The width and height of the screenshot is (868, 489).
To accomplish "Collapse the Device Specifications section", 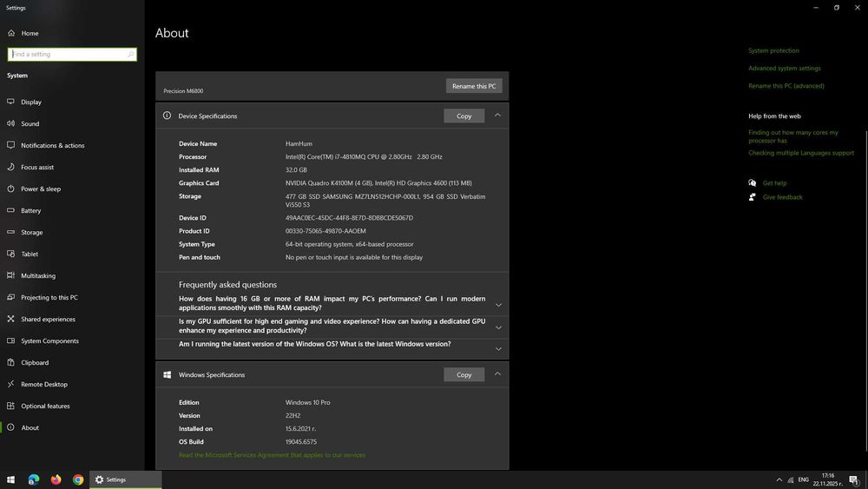I will tap(497, 116).
